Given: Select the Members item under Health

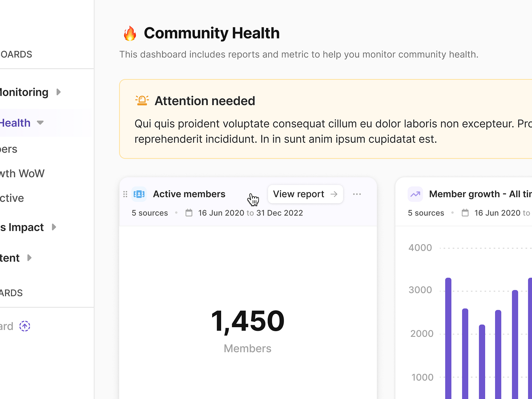Looking at the screenshot, I should coord(9,149).
